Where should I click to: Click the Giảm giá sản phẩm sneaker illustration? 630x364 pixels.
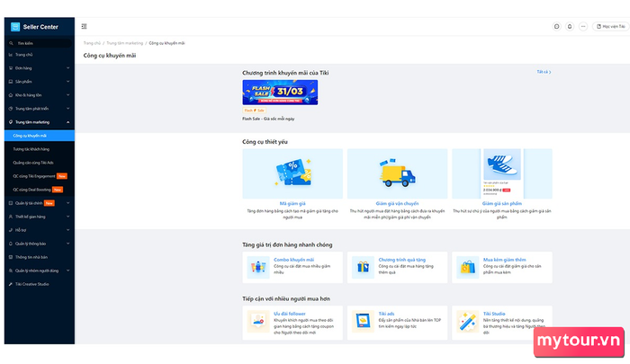[x=502, y=173]
